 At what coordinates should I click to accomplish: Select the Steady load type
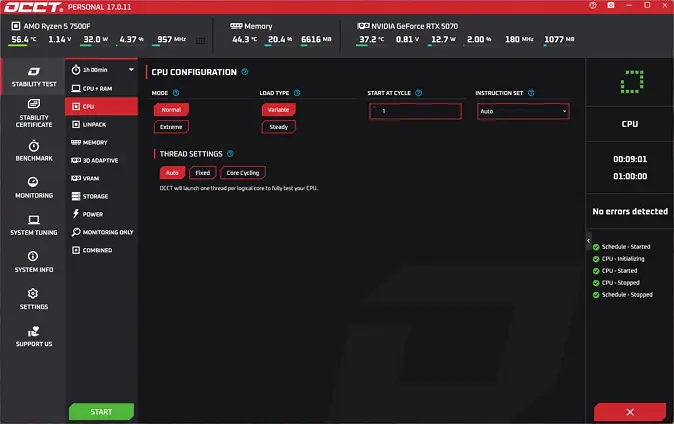click(279, 127)
